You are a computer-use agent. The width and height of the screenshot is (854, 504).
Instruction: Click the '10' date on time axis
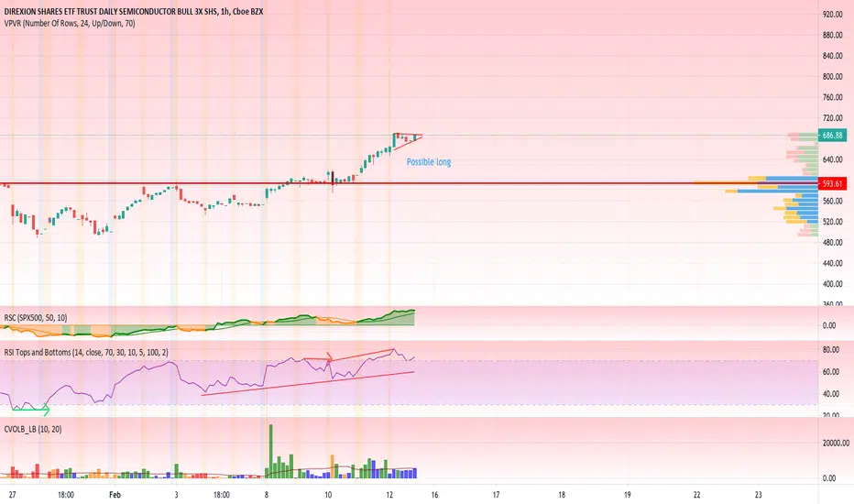click(x=328, y=495)
